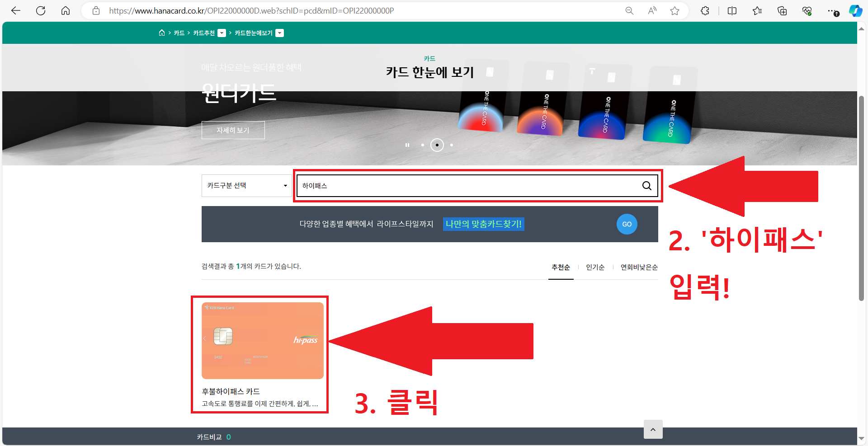Image resolution: width=868 pixels, height=446 pixels.
Task: Open the browser Extensions puzzle icon
Action: 705,11
